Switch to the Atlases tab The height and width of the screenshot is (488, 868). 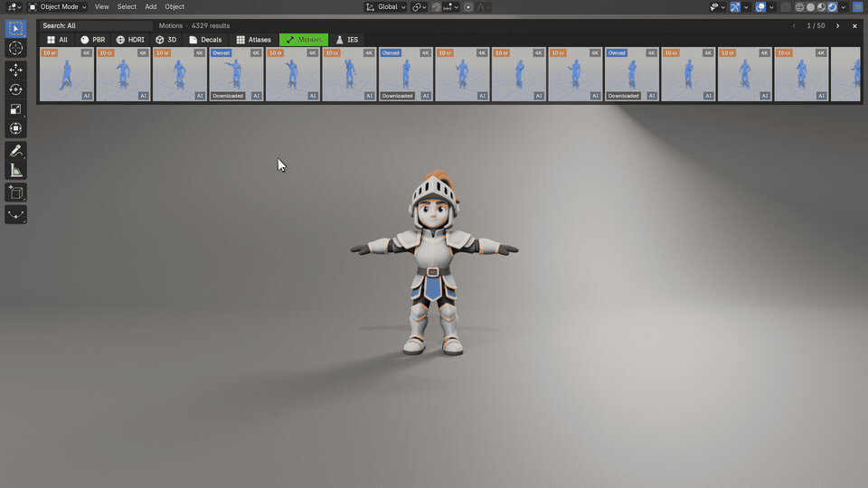tap(253, 40)
